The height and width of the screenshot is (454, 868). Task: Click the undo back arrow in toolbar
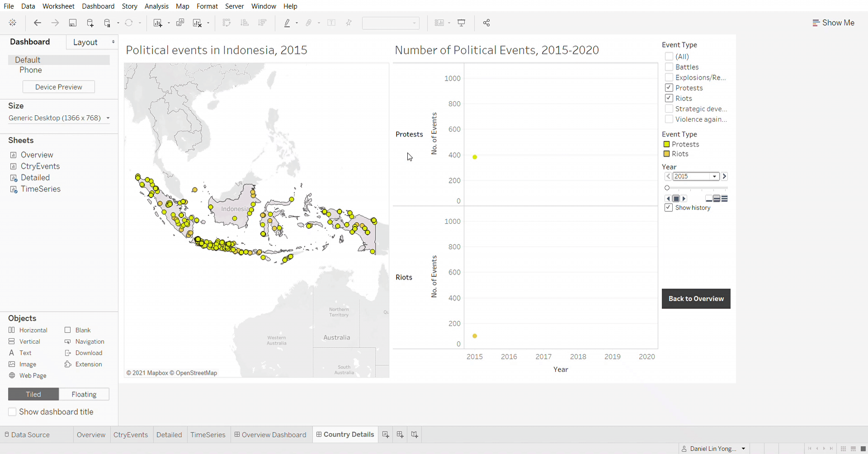click(38, 23)
